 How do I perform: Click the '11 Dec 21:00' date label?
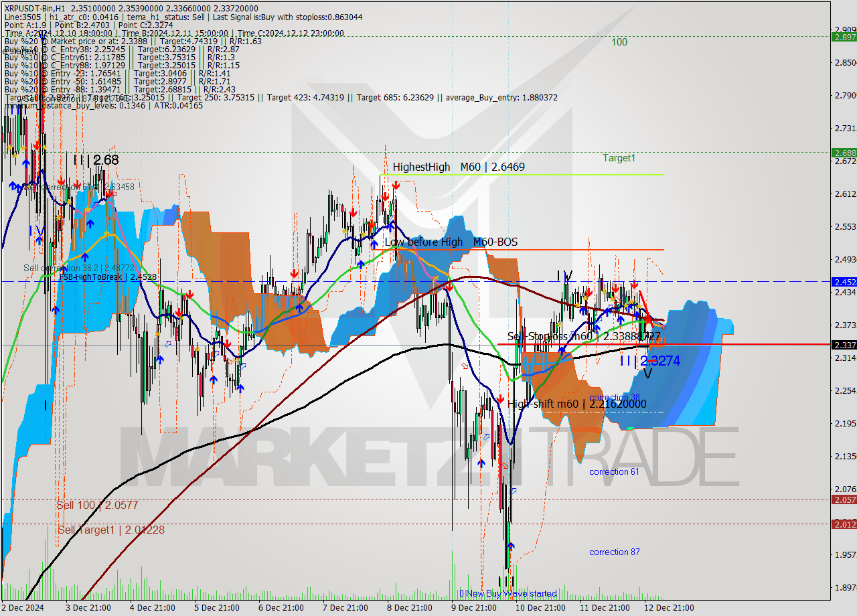click(x=604, y=608)
